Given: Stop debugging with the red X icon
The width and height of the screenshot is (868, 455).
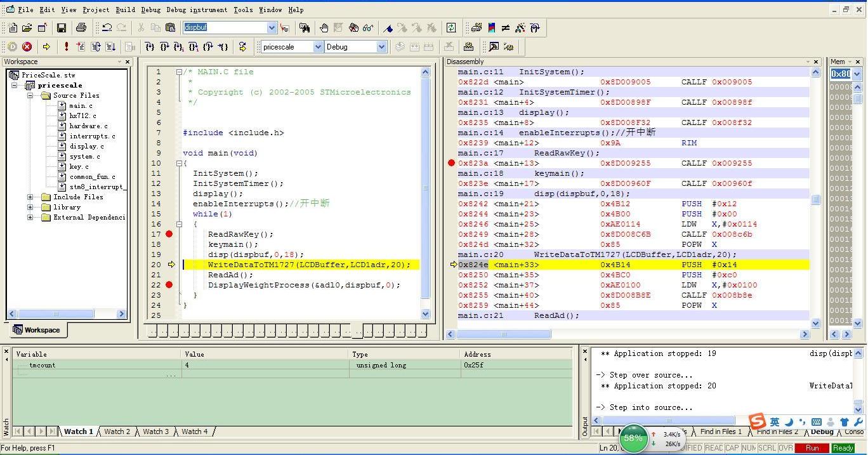Looking at the screenshot, I should point(27,47).
